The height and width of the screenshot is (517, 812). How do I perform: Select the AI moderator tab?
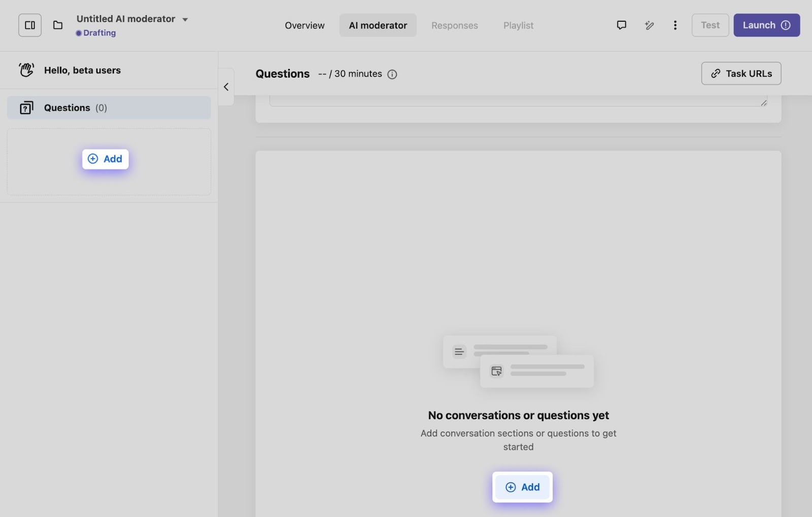tap(378, 25)
